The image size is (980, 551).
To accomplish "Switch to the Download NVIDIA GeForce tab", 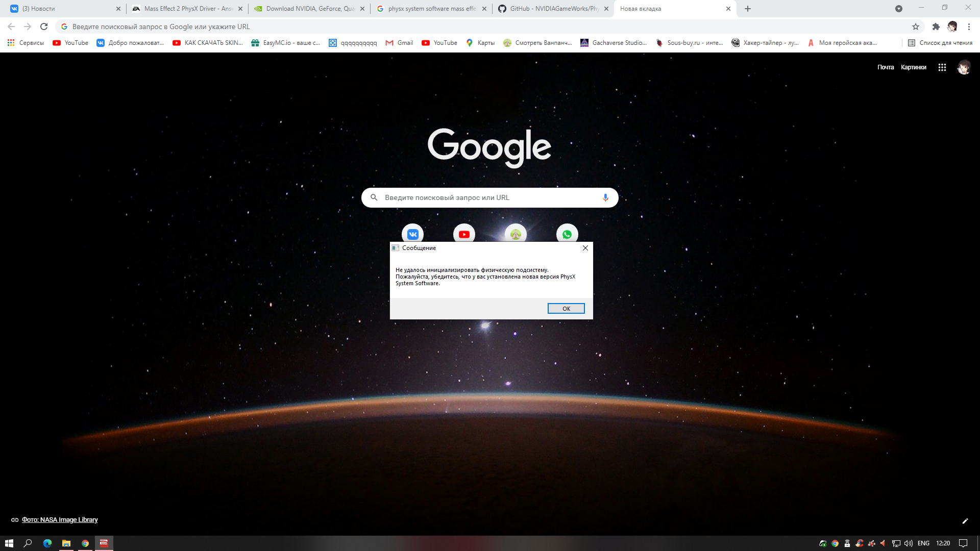I will [309, 9].
